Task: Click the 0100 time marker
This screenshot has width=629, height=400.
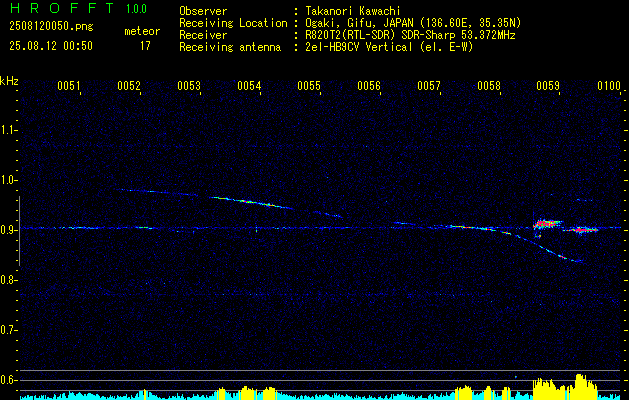Action: pos(609,85)
